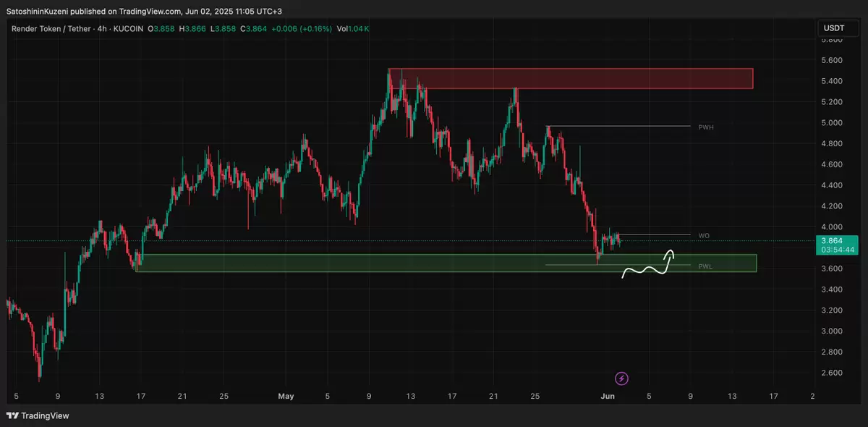Click the May label on time axis

(x=286, y=396)
